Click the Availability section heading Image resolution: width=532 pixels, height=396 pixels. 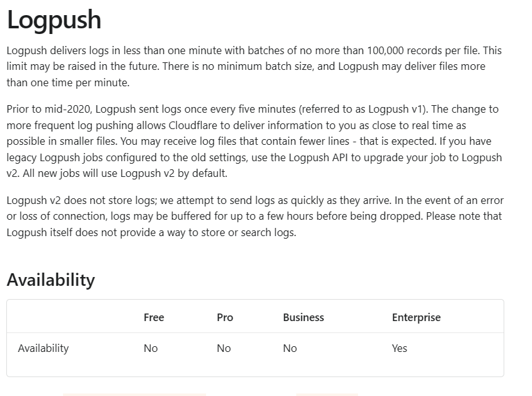(x=51, y=280)
